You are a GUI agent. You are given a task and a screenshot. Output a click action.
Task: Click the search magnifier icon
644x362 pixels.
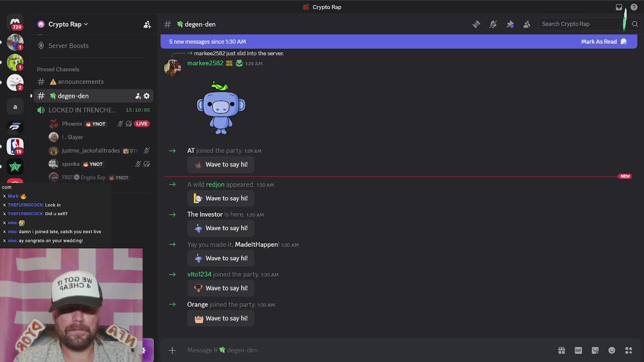point(634,24)
